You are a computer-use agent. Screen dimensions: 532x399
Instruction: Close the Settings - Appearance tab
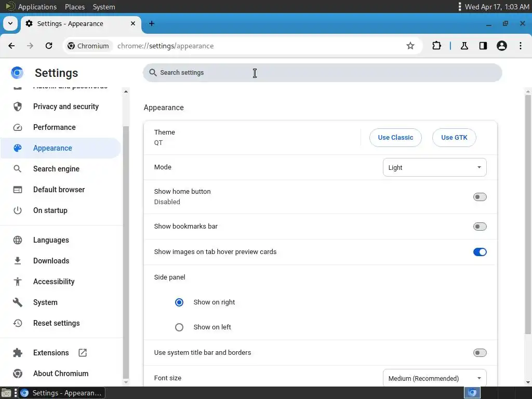133,23
